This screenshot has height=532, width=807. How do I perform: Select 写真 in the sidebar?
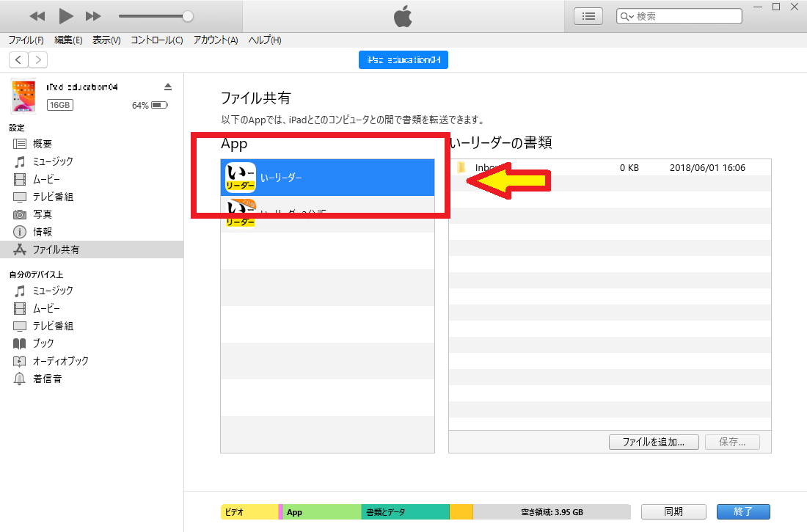pos(92,214)
